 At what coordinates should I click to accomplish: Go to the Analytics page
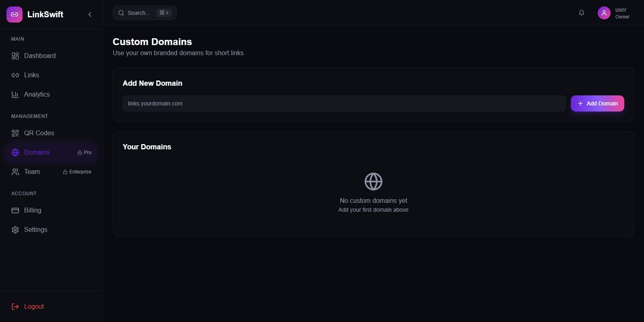(37, 95)
